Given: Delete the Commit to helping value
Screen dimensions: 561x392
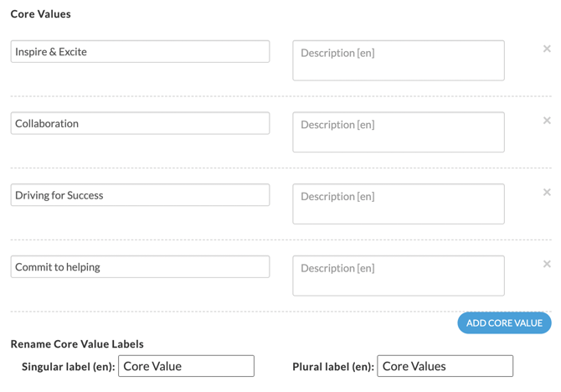Looking at the screenshot, I should tap(547, 265).
